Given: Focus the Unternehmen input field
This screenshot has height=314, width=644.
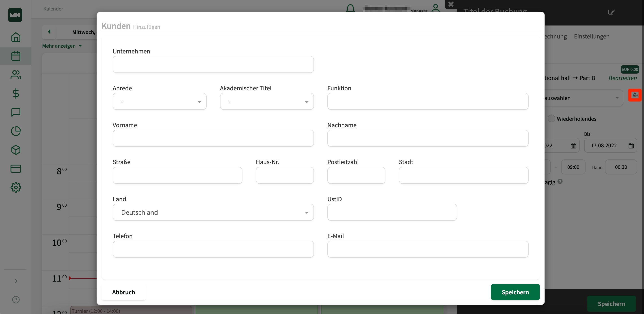Looking at the screenshot, I should [x=213, y=65].
